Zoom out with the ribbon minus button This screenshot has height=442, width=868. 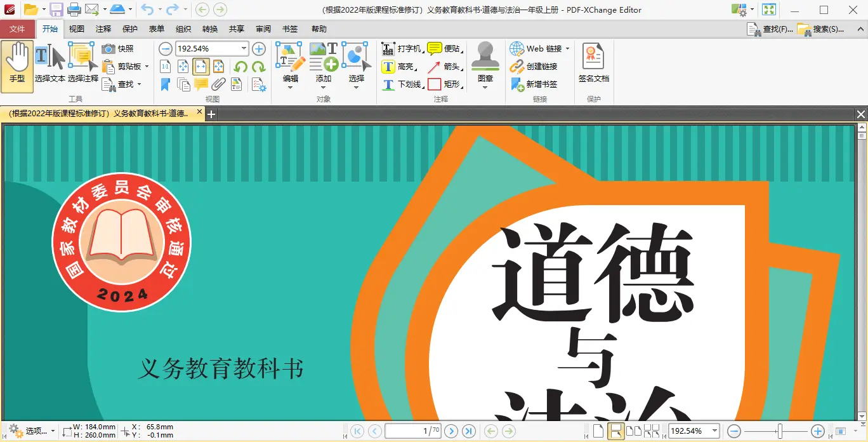(x=166, y=49)
